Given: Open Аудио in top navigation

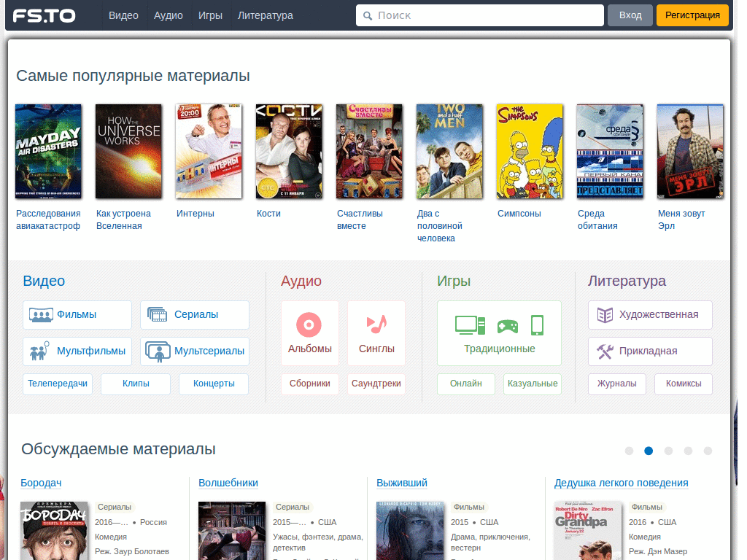Looking at the screenshot, I should tap(169, 15).
